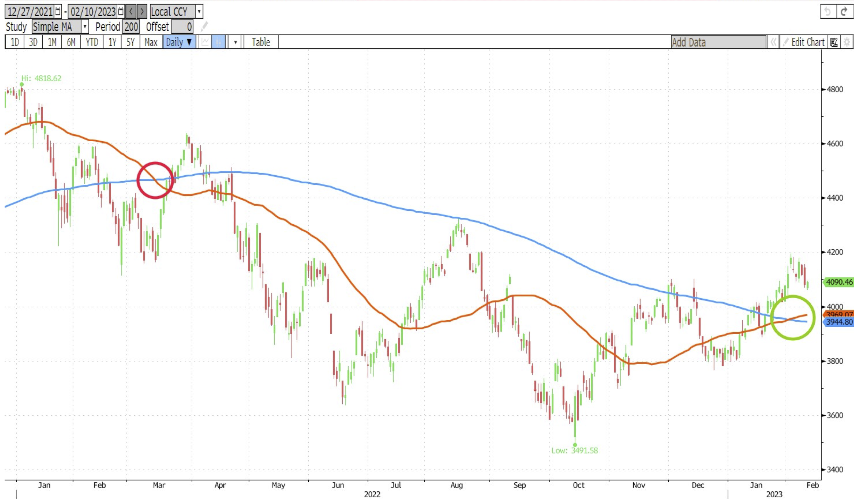Open the Simple MA study dropdown
Viewport: 868px width, 499px height.
84,27
